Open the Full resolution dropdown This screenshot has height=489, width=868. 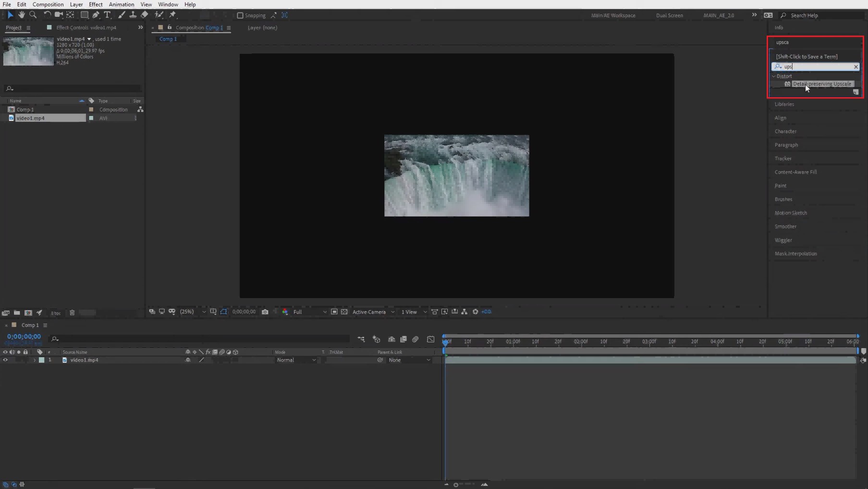tap(310, 312)
